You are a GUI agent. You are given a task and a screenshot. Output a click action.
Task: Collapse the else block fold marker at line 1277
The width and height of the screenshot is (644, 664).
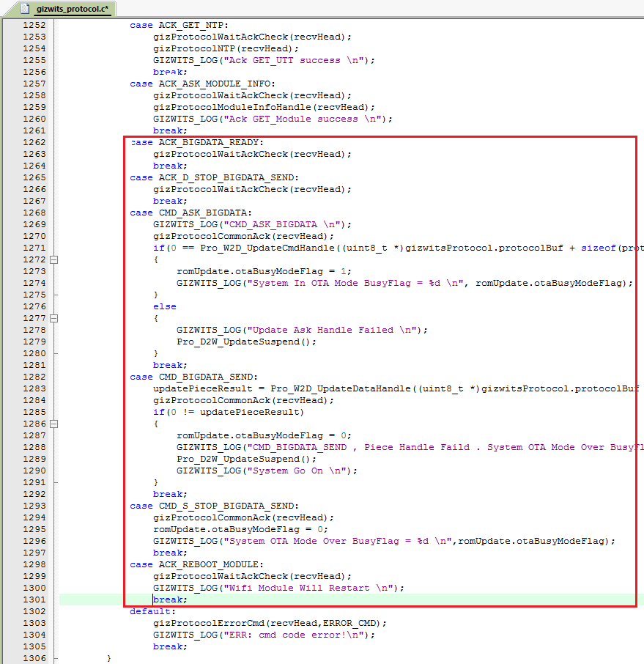(x=54, y=318)
